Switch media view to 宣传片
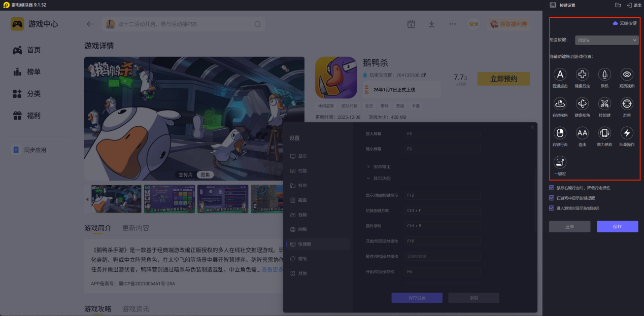This screenshot has width=644, height=316. click(185, 174)
